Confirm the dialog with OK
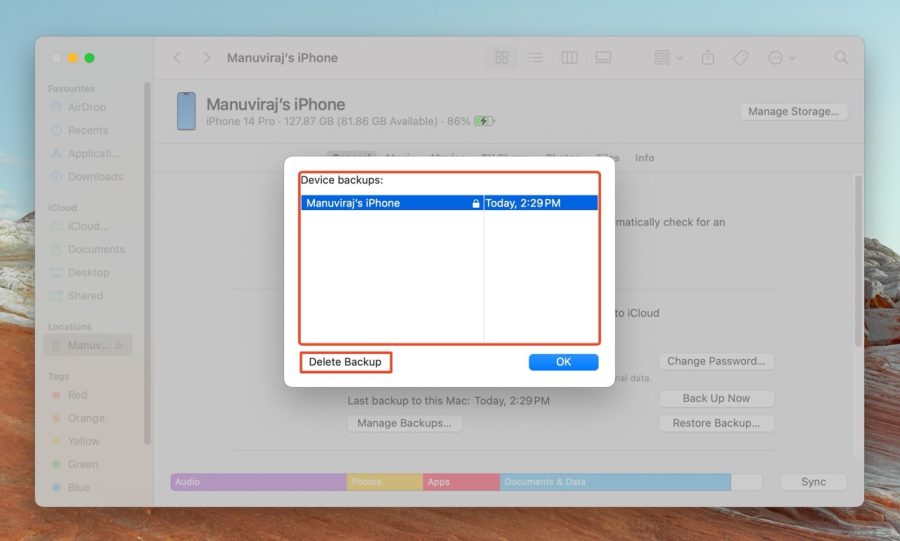Image resolution: width=900 pixels, height=541 pixels. pos(563,362)
